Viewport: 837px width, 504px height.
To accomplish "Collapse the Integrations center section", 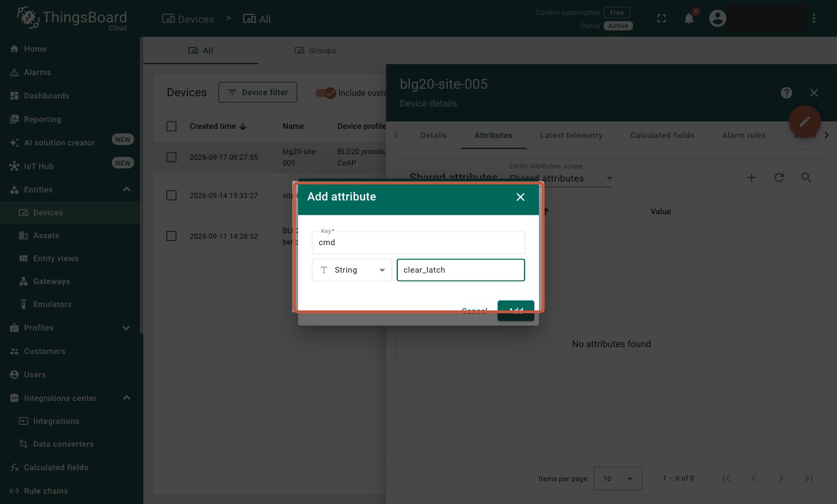I will [127, 398].
